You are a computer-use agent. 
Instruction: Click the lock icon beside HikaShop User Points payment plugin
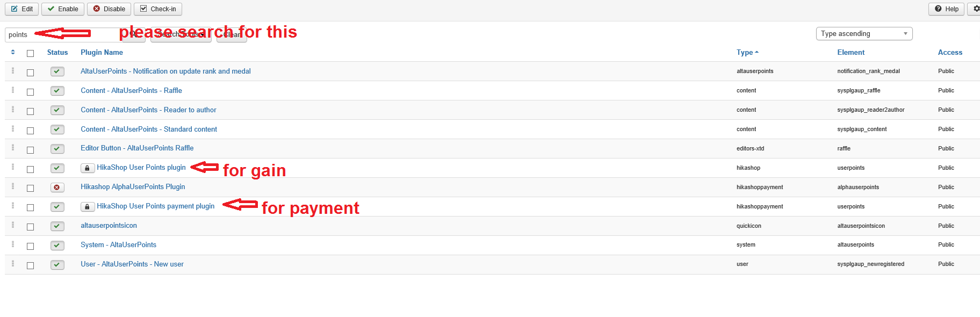[88, 207]
